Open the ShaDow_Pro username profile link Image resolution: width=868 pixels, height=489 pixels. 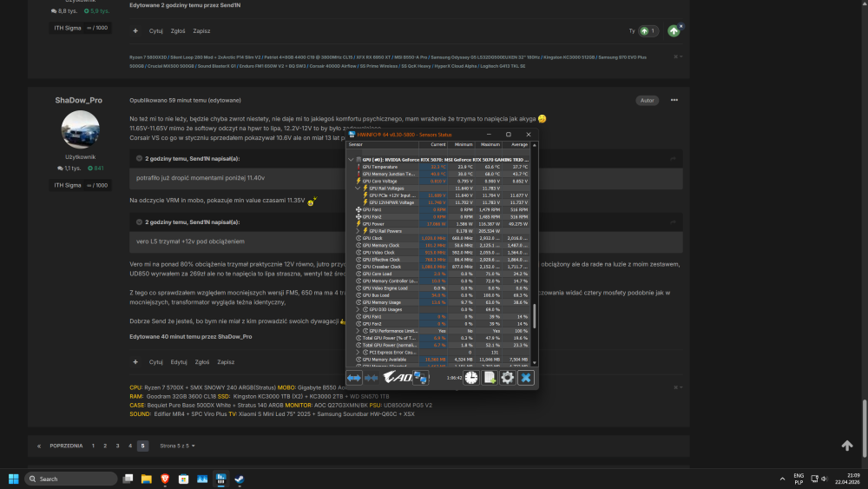point(79,100)
